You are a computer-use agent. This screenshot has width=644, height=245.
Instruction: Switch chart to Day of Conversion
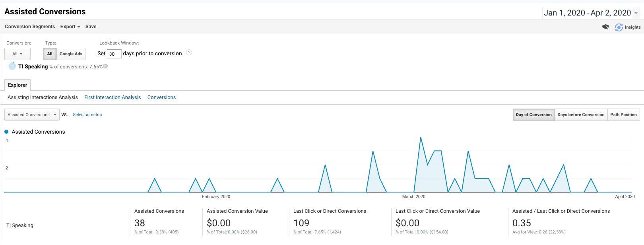pyautogui.click(x=533, y=115)
